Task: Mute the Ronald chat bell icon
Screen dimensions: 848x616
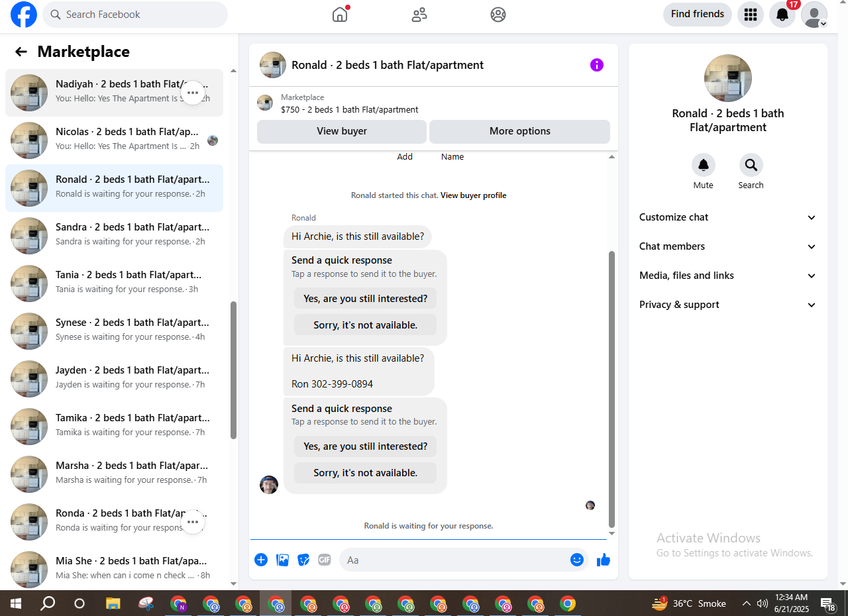Action: tap(704, 165)
